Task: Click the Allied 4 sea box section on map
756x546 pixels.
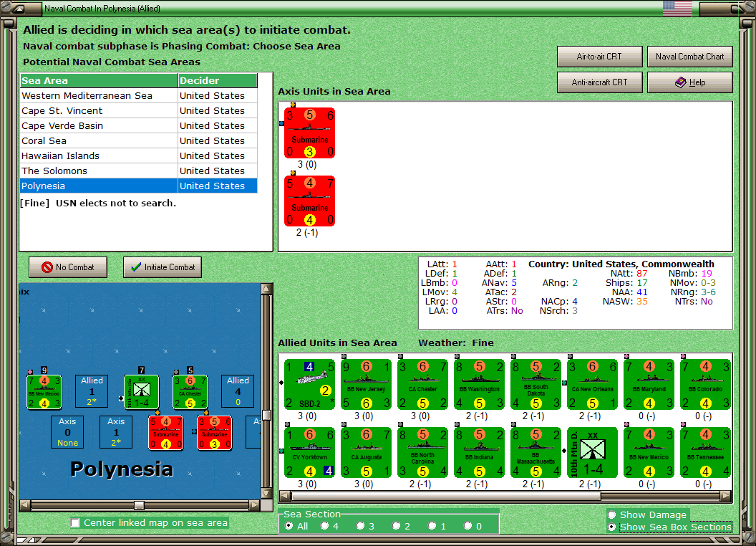Action: [x=238, y=391]
